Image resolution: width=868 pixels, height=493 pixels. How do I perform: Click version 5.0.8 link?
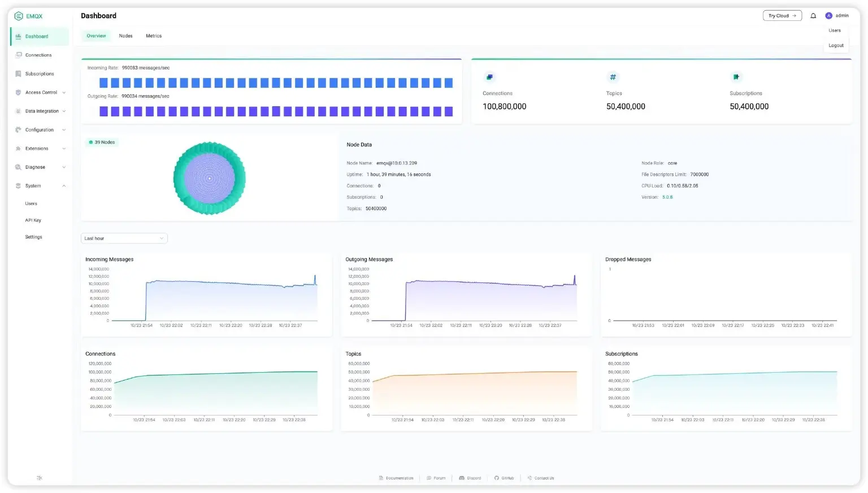(x=667, y=197)
